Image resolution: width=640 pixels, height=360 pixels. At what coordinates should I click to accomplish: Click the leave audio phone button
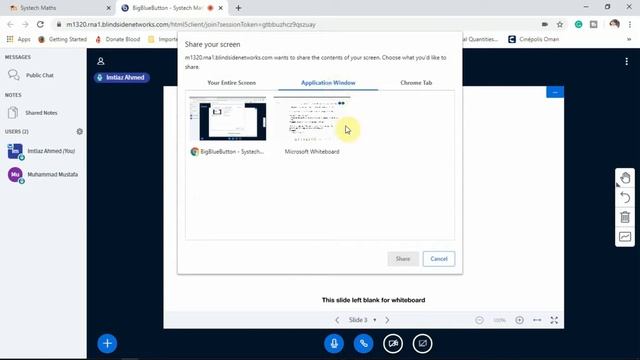click(363, 343)
